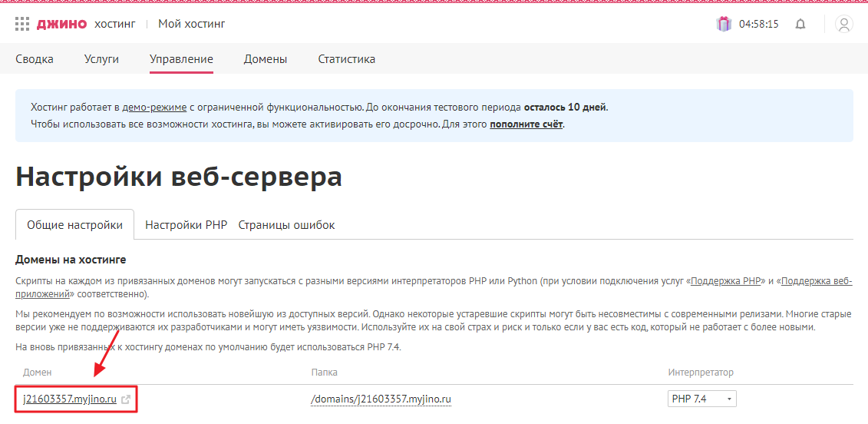
Task: Select the Управление menu item
Action: 181,59
